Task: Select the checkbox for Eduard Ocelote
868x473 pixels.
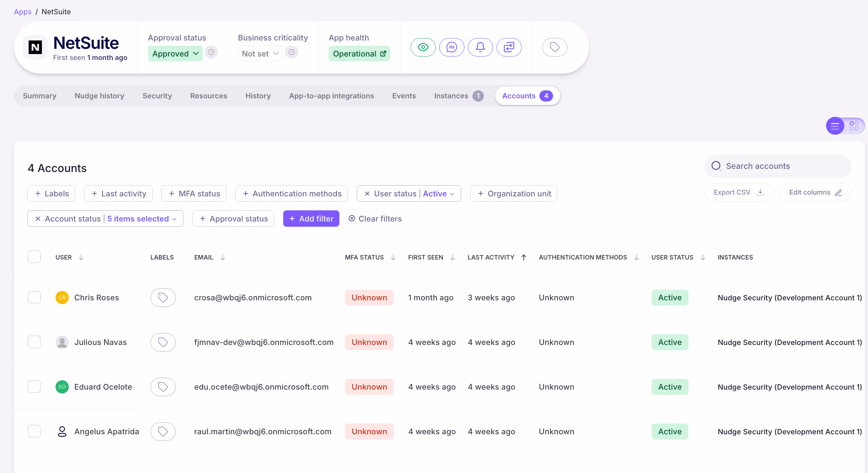Action: (x=34, y=386)
